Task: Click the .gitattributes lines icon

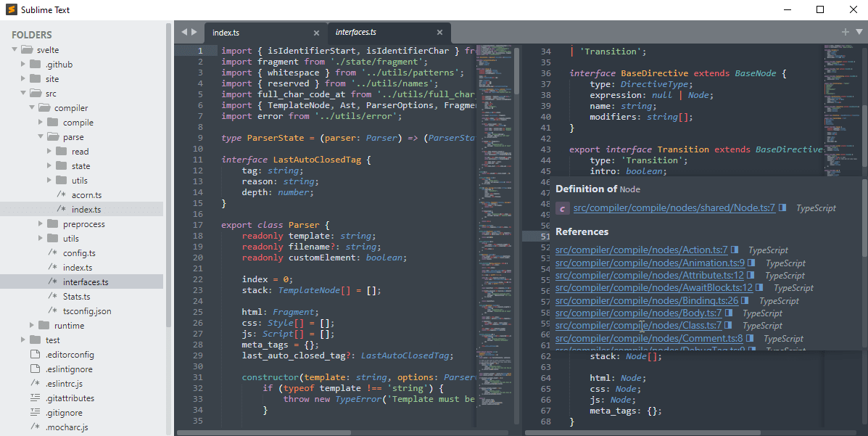Action: tap(35, 398)
